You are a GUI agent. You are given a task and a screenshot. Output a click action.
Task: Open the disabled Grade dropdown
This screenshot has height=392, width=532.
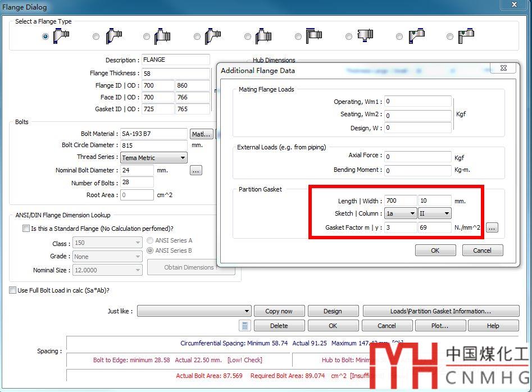coord(108,257)
